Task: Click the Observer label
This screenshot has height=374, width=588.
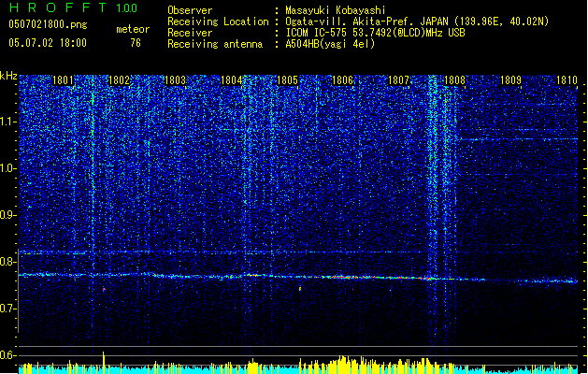Action: point(190,10)
